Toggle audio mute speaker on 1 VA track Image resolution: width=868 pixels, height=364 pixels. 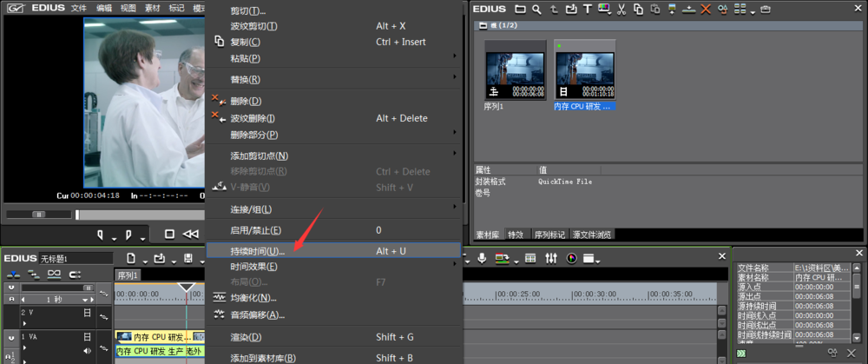(x=87, y=350)
